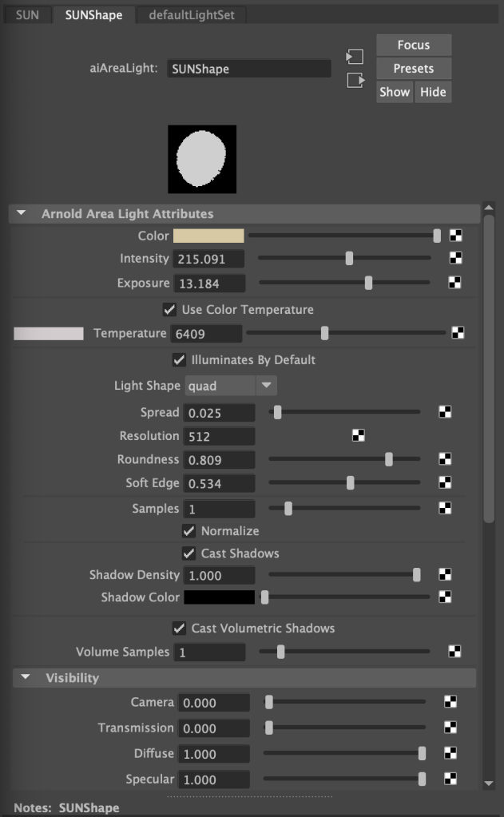Click the Color swatch of the light
This screenshot has width=504, height=817.
click(208, 236)
